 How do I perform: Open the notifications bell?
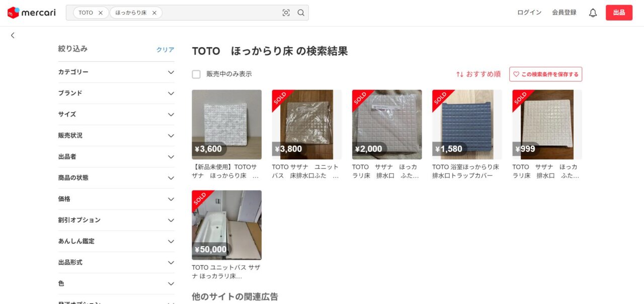point(593,13)
